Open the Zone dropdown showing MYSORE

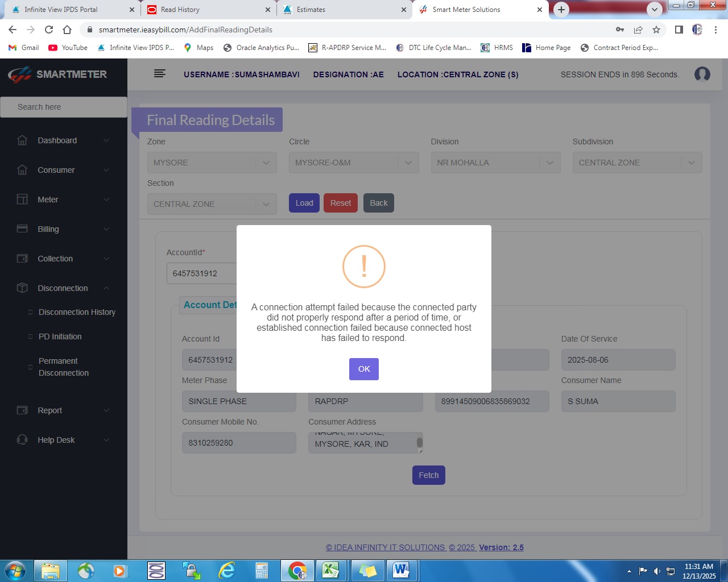[212, 163]
